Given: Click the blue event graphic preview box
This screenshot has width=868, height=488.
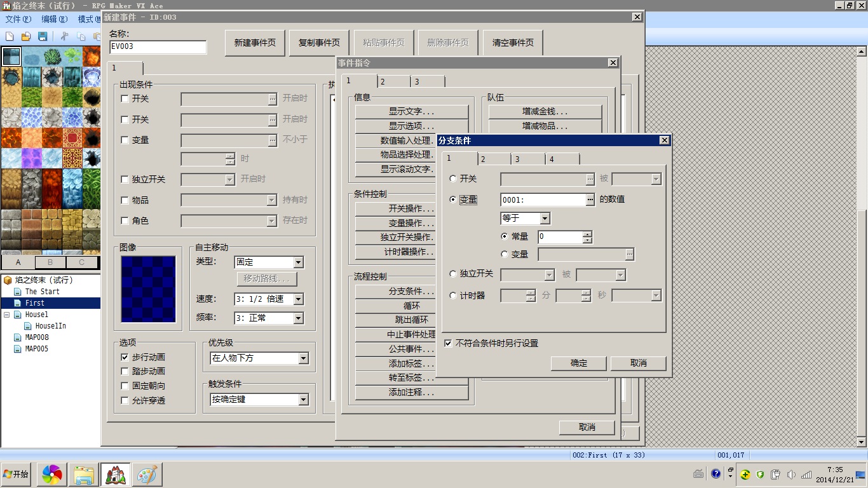Looking at the screenshot, I should 148,289.
